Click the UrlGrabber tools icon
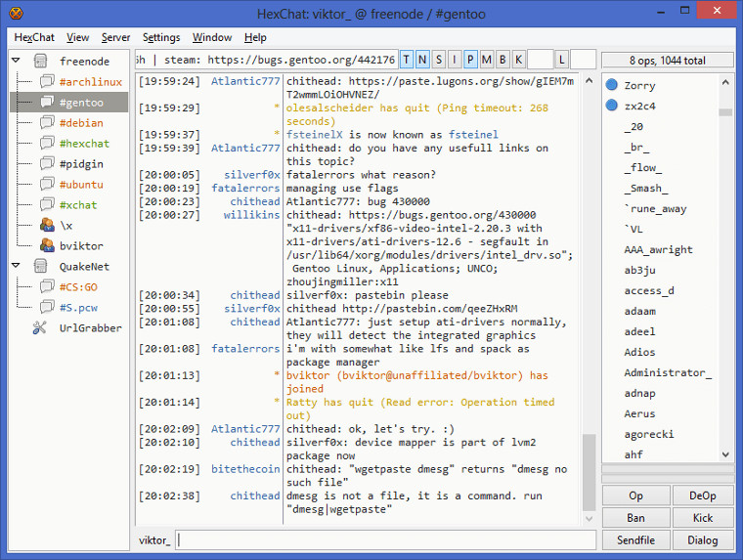The image size is (743, 560). click(41, 327)
